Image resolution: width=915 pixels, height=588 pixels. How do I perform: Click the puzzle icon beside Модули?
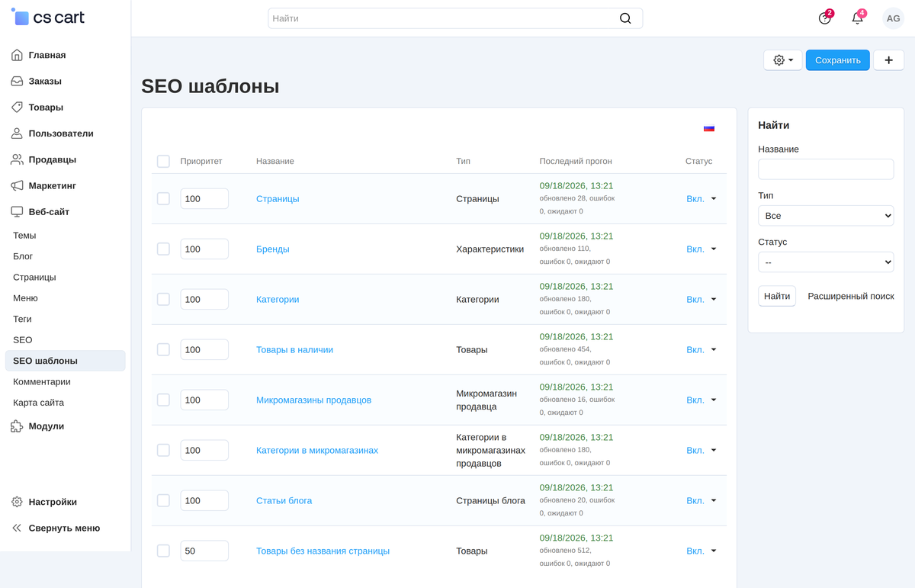(17, 426)
